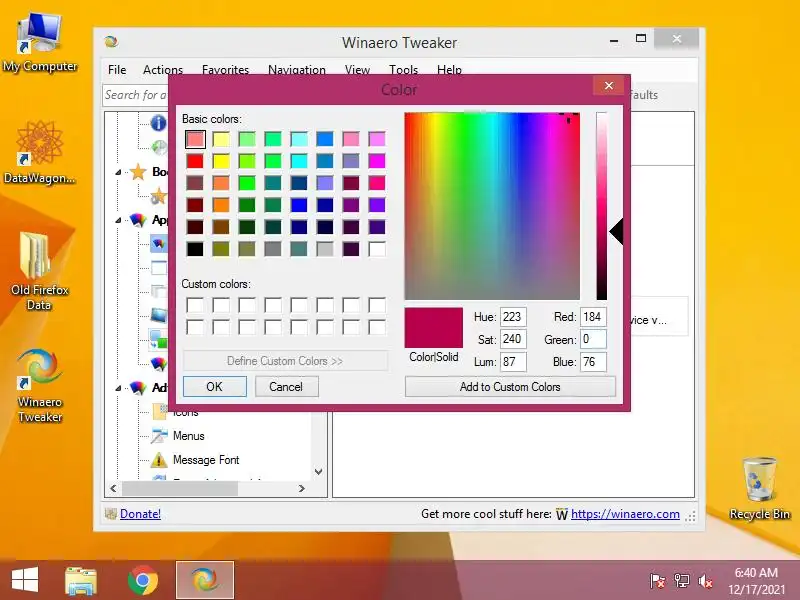
Task: Select the Message Font tree item
Action: 206,460
